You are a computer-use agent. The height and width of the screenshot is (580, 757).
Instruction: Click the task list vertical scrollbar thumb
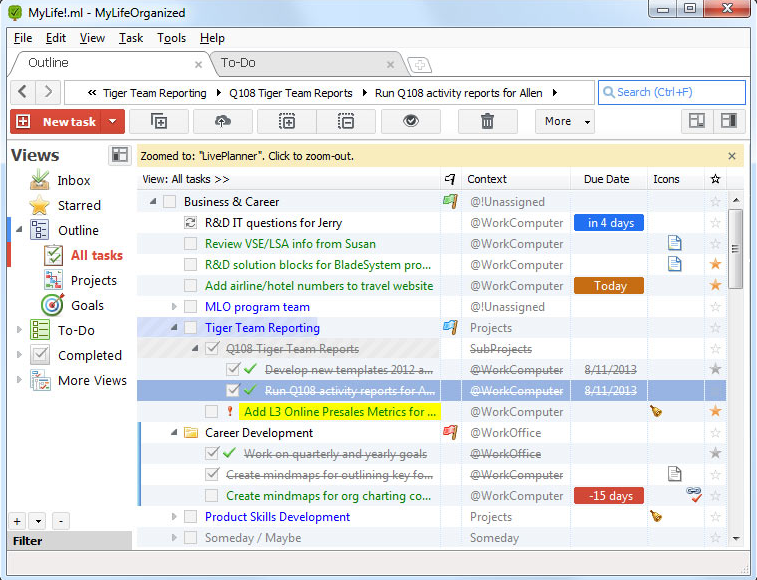[x=735, y=249]
